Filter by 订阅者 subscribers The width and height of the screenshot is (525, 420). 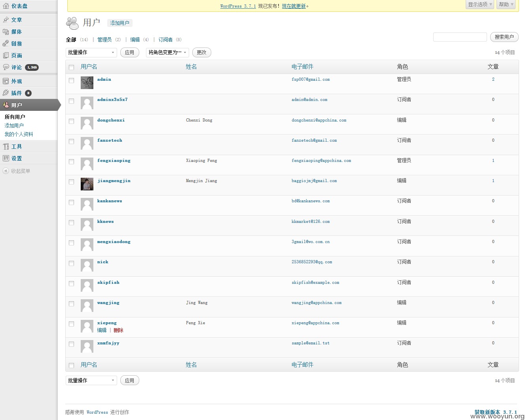coord(165,40)
